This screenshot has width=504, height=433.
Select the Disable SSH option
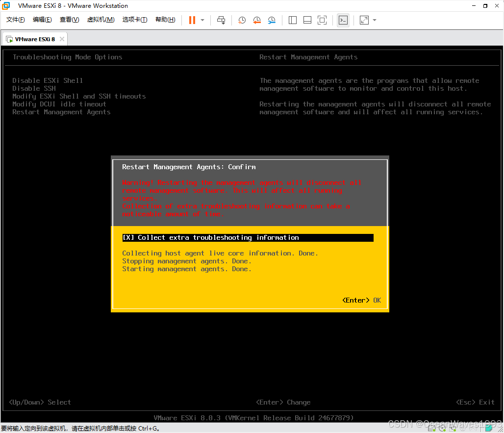coord(34,88)
